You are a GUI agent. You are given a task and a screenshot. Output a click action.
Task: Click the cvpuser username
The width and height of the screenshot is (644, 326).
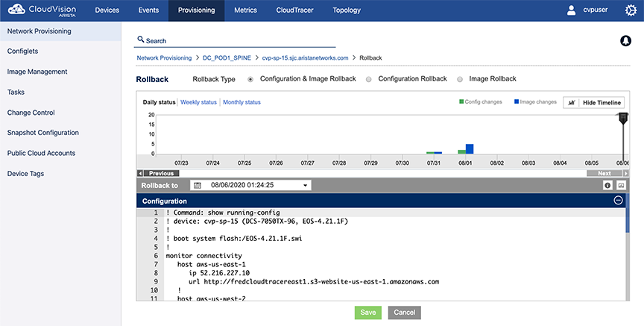(x=596, y=10)
